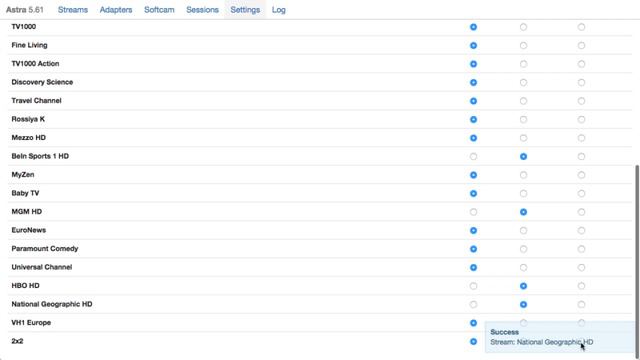640x360 pixels.
Task: Select second radio option for Mezzo HD
Action: (523, 138)
